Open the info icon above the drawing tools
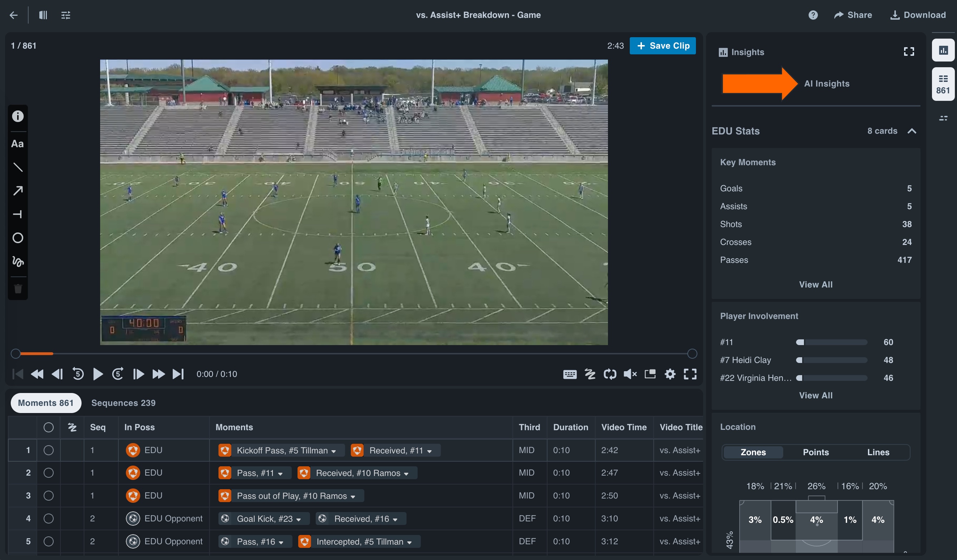 coord(18,116)
